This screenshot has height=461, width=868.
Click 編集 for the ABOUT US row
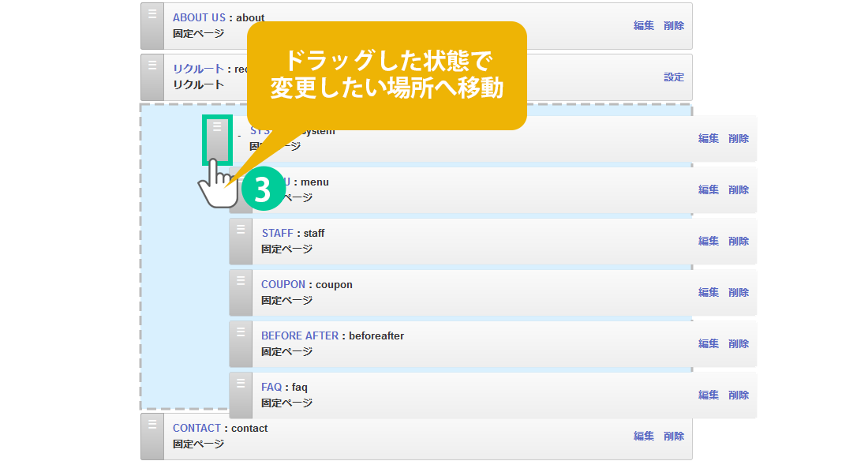pos(644,25)
